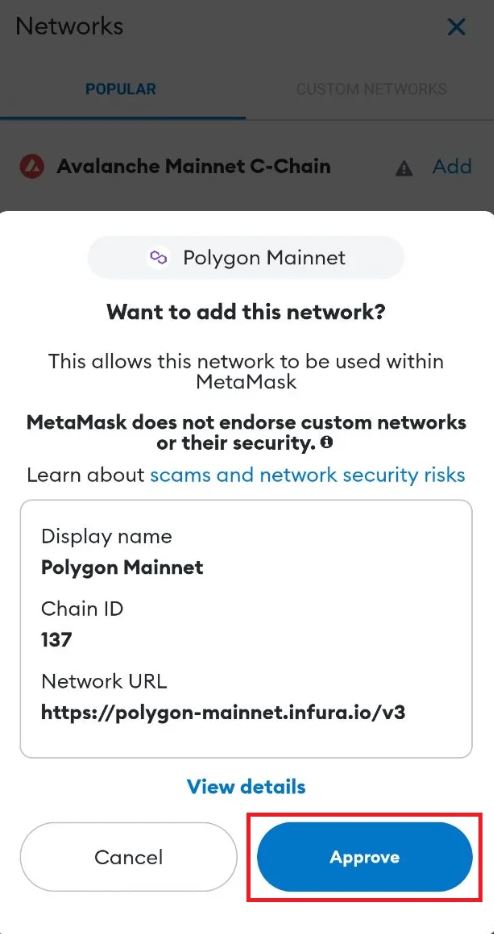Click the purple Polygon logo icon
Image resolution: width=494 pixels, height=934 pixels.
pyautogui.click(x=158, y=258)
